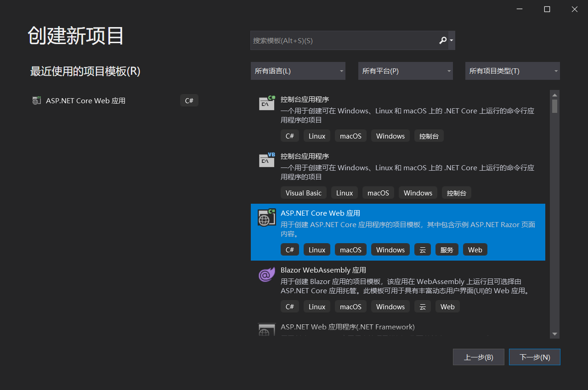Click the VB console app template icon
This screenshot has height=390, width=588.
(x=266, y=160)
